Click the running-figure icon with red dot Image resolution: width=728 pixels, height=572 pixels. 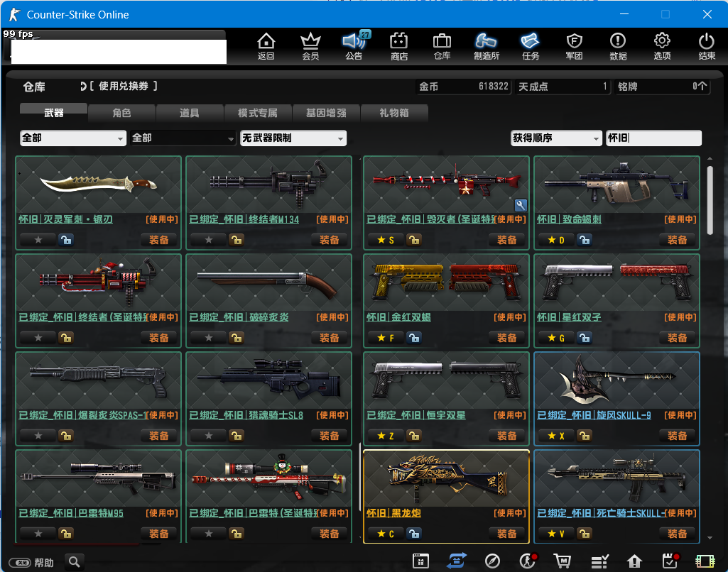[x=528, y=561]
